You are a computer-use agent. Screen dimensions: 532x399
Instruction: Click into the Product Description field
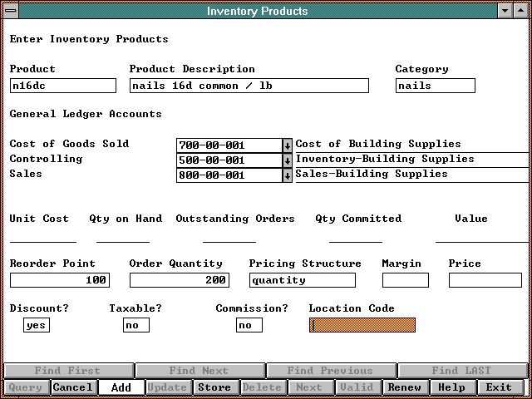tap(249, 86)
